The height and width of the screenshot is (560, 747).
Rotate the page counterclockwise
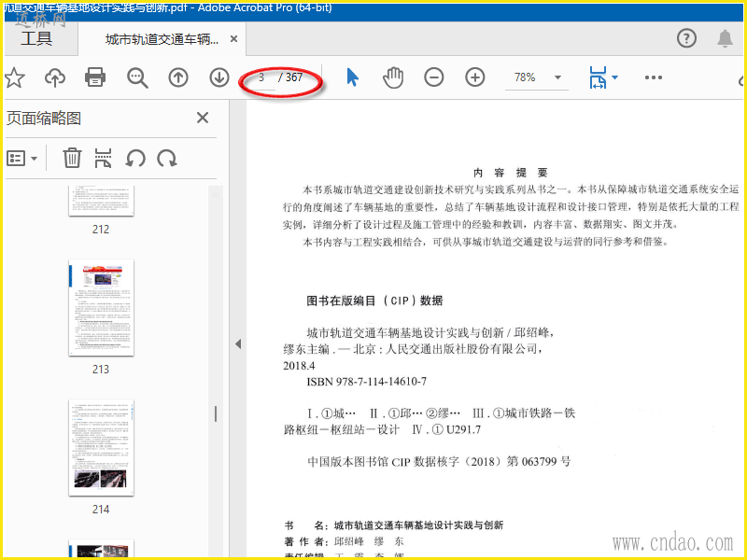(135, 158)
